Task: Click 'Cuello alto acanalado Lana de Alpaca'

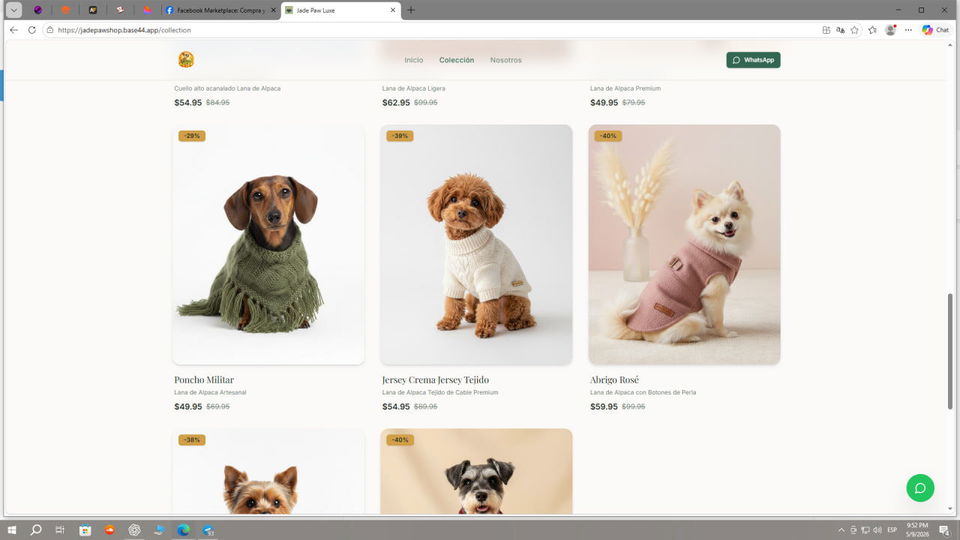Action: pos(227,89)
